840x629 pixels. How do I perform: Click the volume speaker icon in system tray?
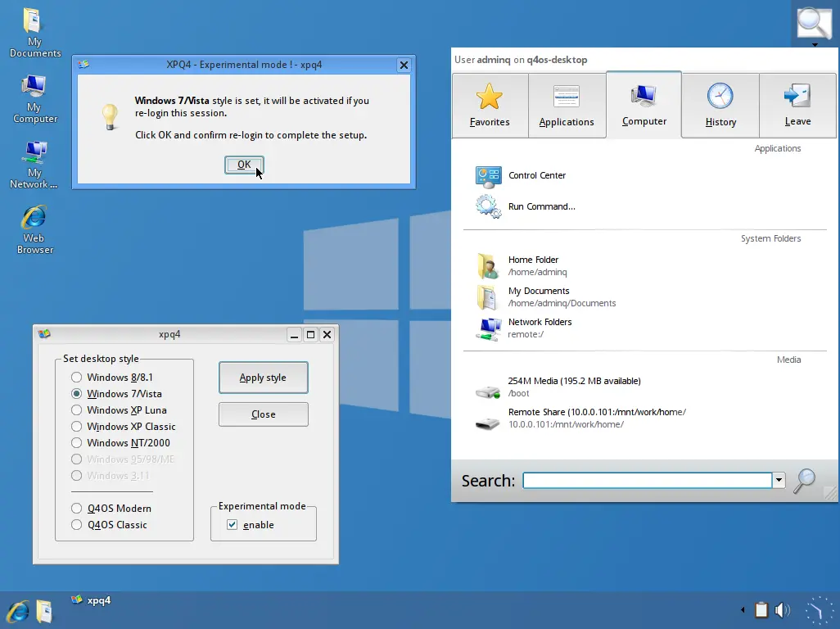(x=783, y=610)
